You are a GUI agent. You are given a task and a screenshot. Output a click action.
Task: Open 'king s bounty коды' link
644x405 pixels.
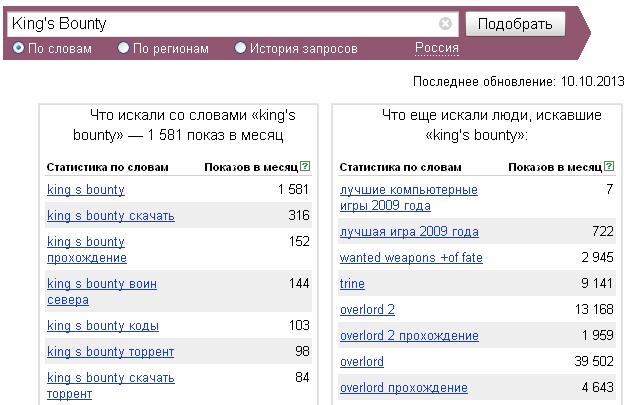tap(103, 326)
